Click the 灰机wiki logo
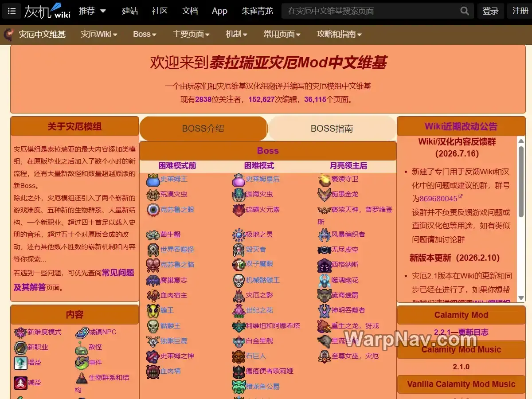Screen dimensions: 532x399 pos(47,11)
